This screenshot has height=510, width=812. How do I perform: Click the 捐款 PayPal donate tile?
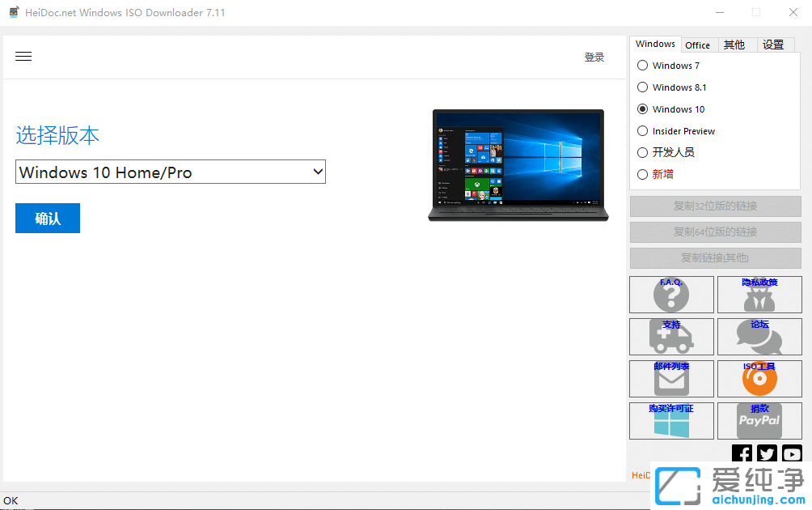[x=759, y=420]
